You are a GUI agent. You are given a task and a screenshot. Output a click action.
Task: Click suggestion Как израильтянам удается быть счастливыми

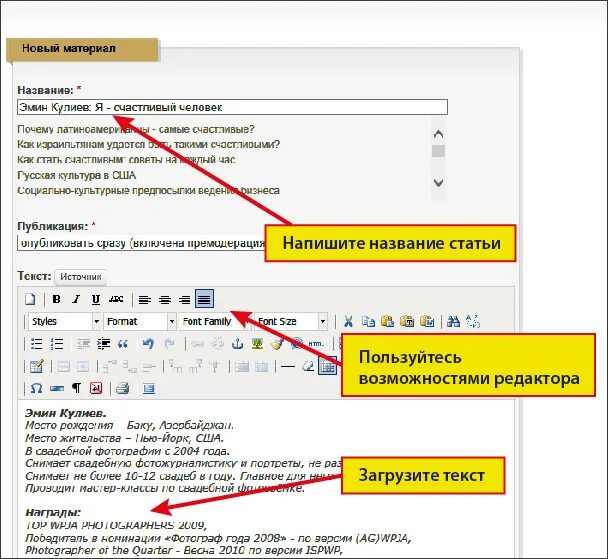pyautogui.click(x=148, y=145)
